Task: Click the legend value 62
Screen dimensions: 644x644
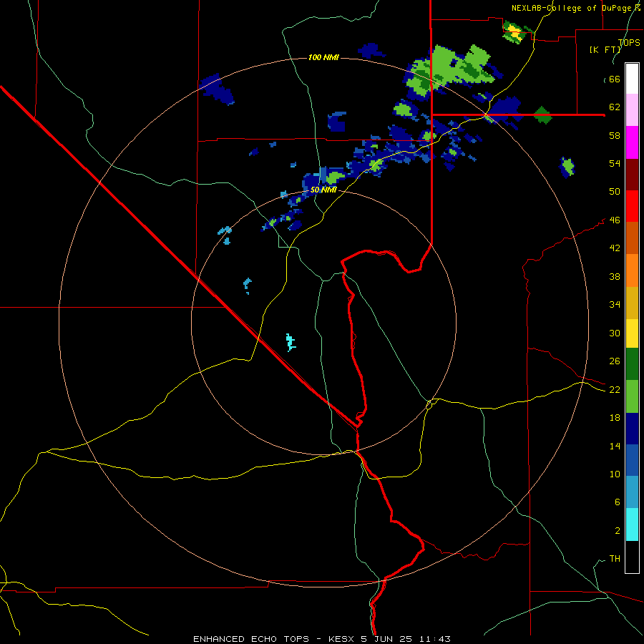Action: click(x=615, y=107)
